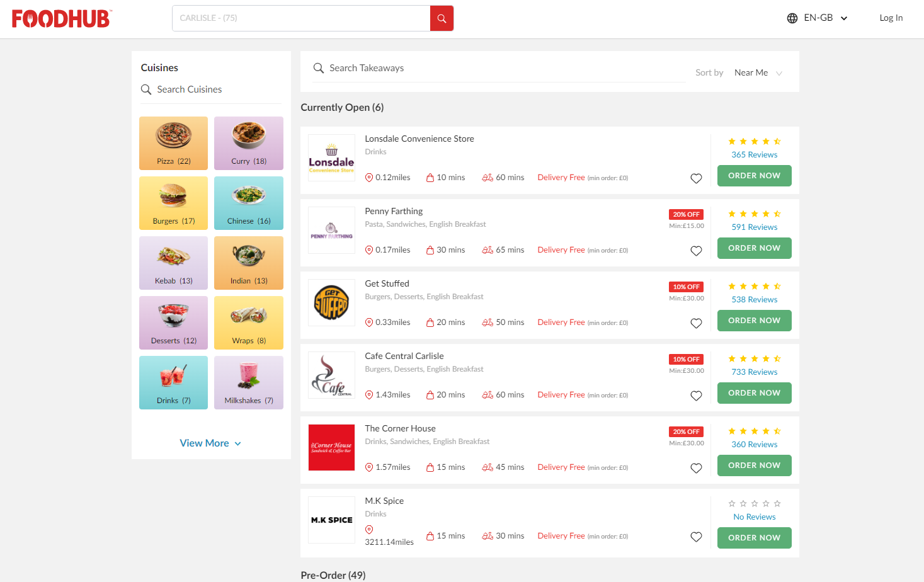Click Order Now for Penny Farthing
This screenshot has height=582, width=924.
tap(754, 248)
